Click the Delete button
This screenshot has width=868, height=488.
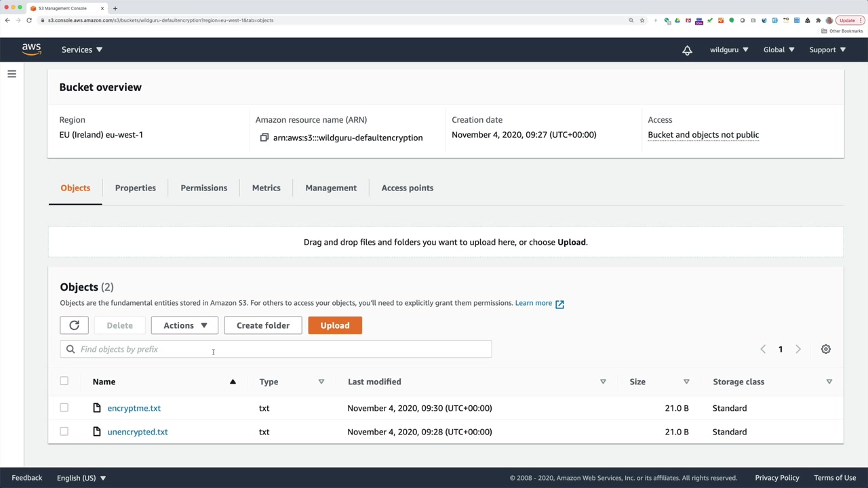coord(119,325)
